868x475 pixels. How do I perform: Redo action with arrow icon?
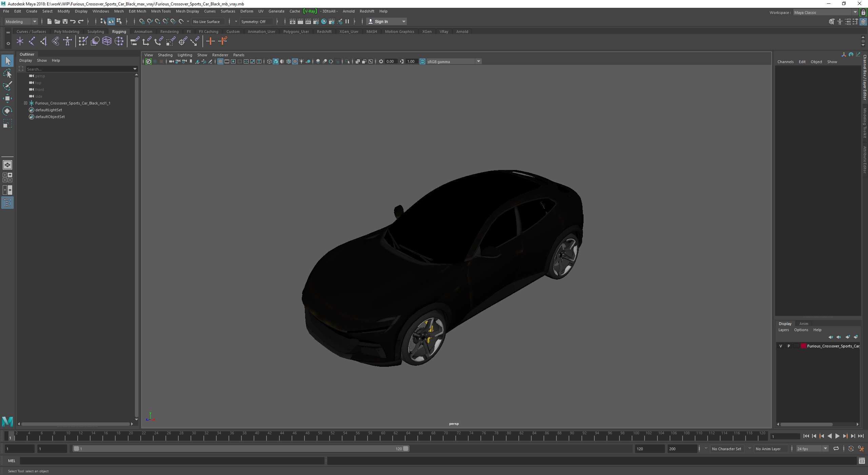pos(81,21)
